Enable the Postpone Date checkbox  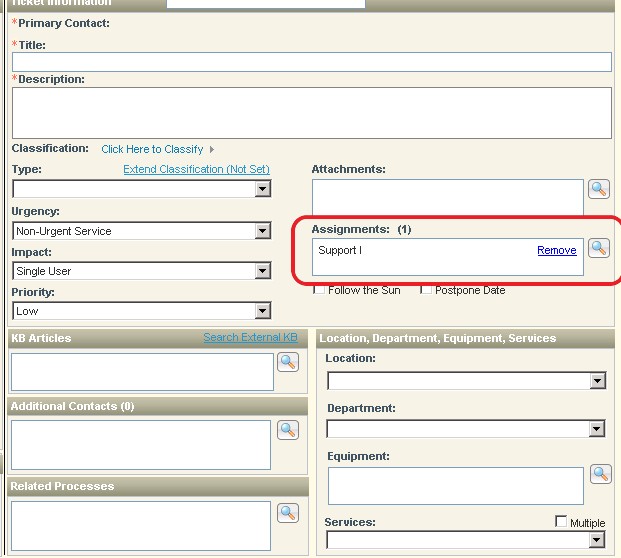click(426, 289)
